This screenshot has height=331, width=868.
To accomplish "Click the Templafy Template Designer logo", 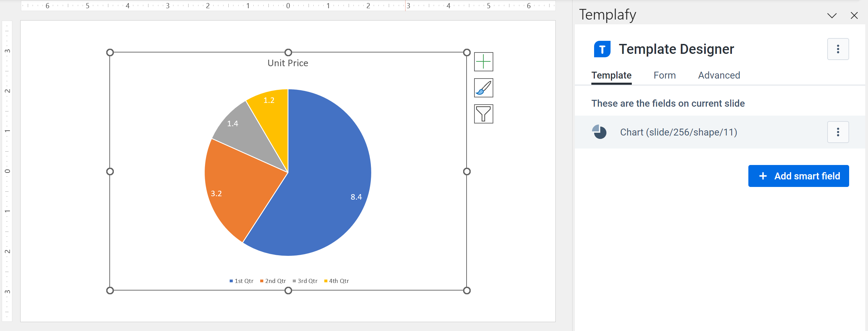I will [x=602, y=49].
